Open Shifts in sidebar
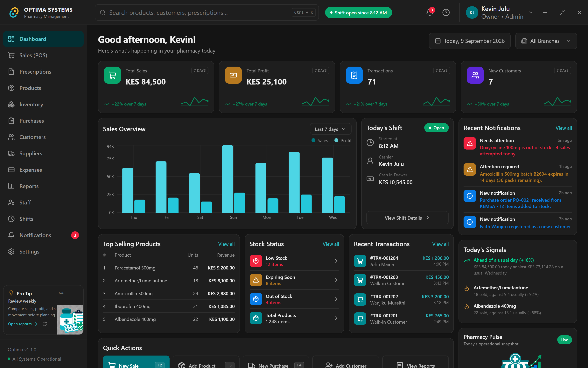Viewport: 588px width, 368px height. (43, 219)
